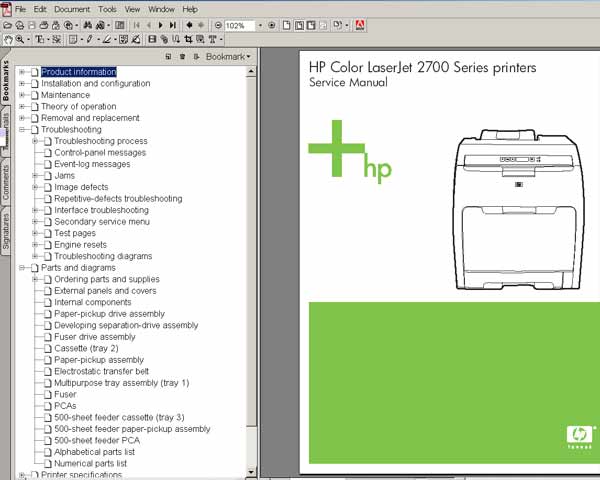Select the Graphics Select tool
This screenshot has height=480, width=600.
point(56,39)
